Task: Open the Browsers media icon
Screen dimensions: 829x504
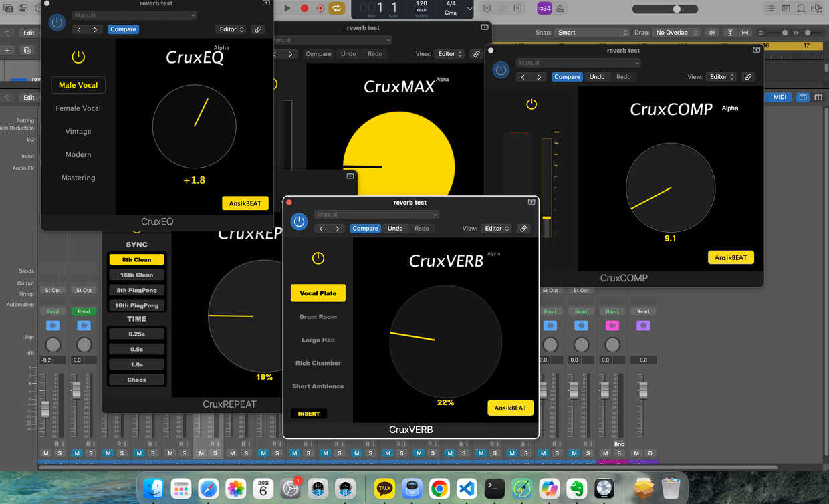Action: (817, 8)
